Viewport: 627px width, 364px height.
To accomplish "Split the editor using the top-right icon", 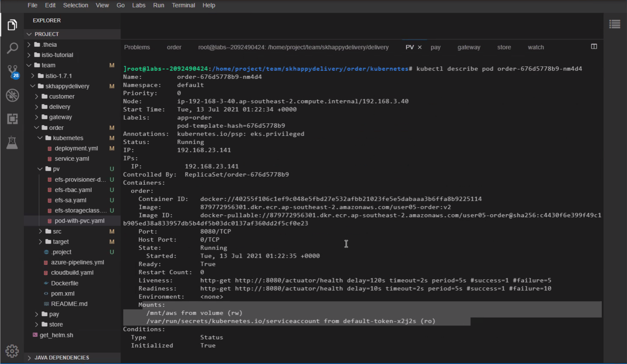I will point(594,47).
